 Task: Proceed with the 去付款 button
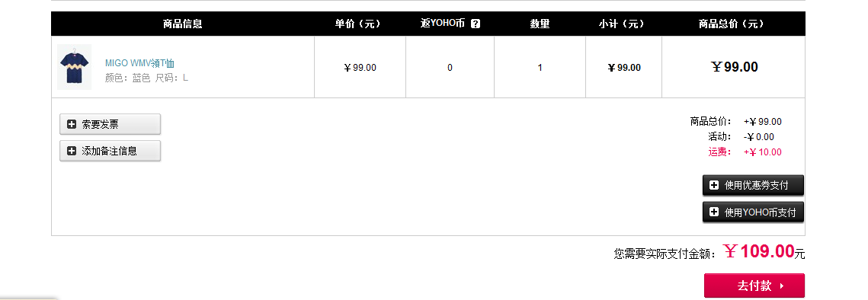(754, 286)
